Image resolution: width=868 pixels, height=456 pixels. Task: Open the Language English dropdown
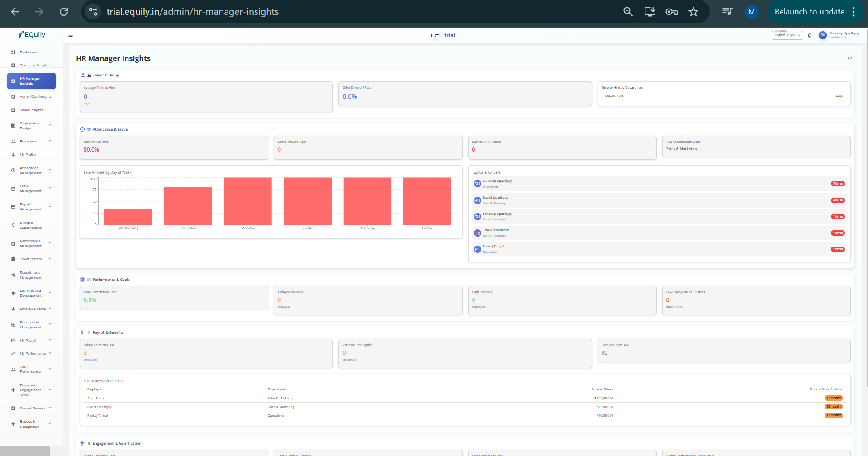click(x=787, y=35)
